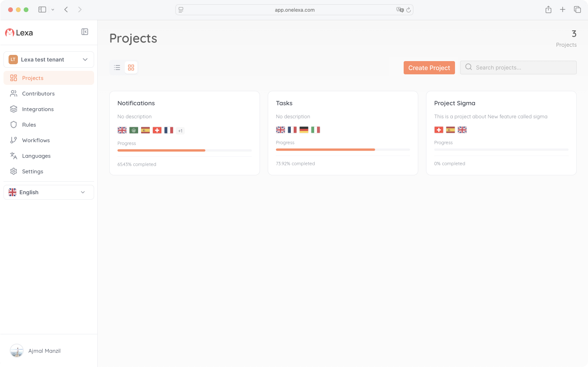Open the Settings gear icon
This screenshot has width=588, height=367.
13,171
